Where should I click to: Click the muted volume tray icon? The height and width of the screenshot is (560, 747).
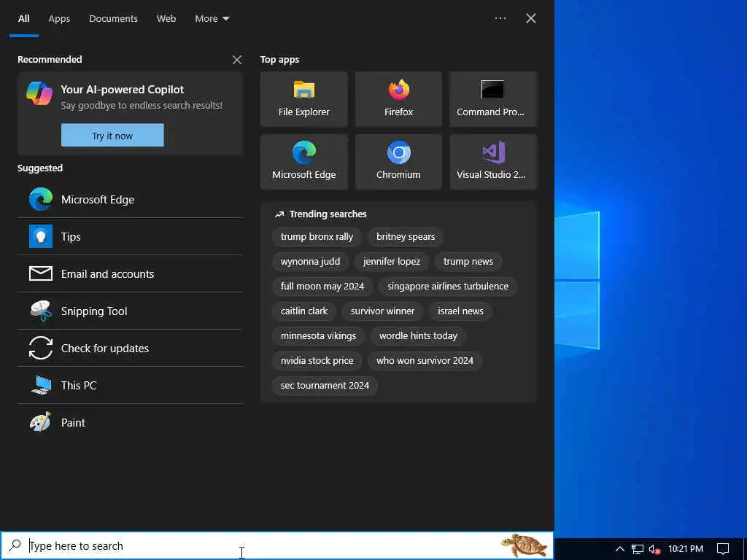[x=654, y=549]
